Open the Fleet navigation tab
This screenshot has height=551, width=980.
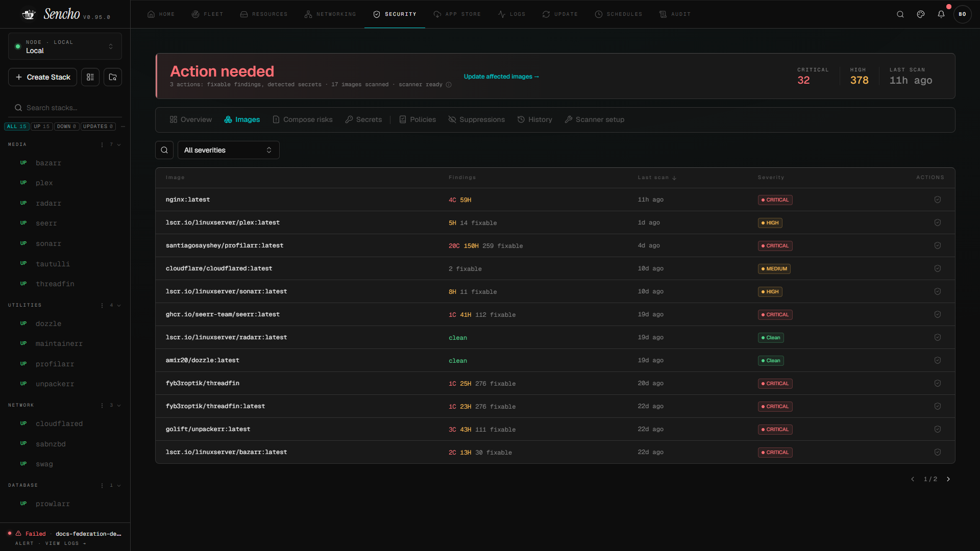pyautogui.click(x=207, y=14)
